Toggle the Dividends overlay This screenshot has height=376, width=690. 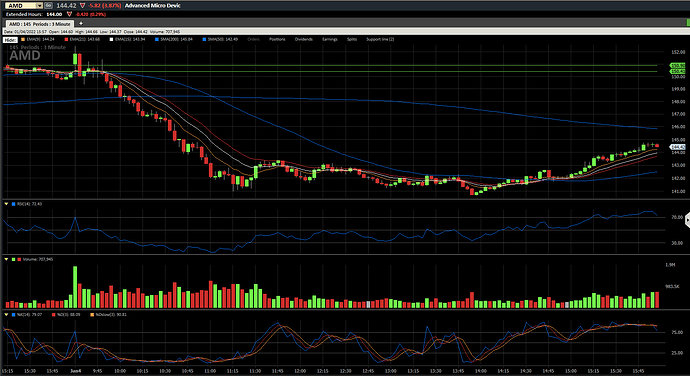tap(304, 40)
